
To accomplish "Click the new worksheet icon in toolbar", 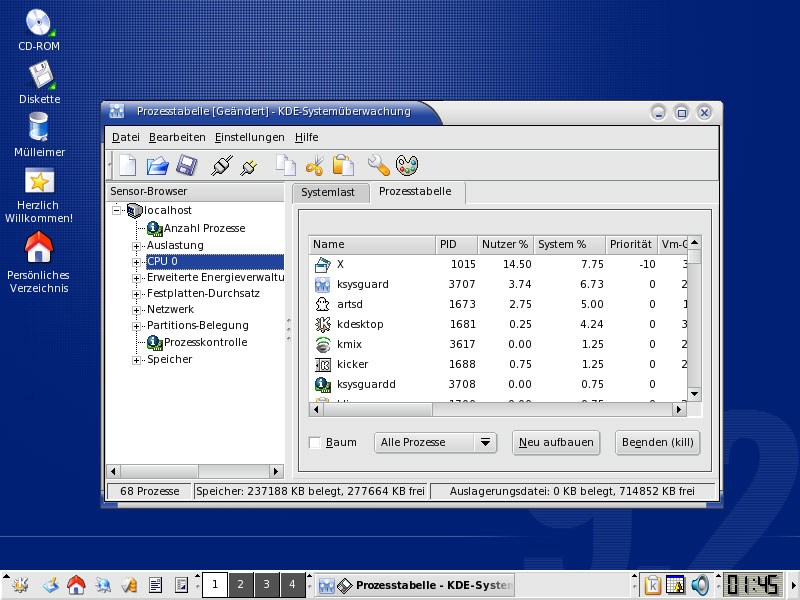I will click(127, 165).
